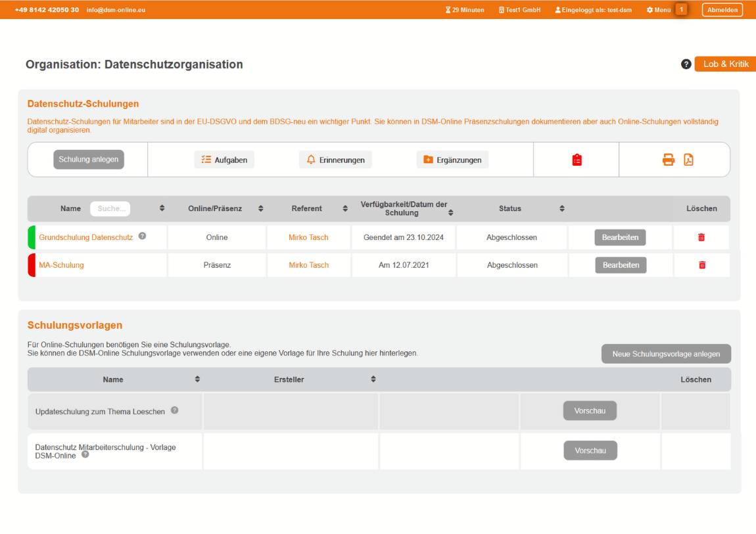Click the red clipboard list icon
Image resolution: width=756 pixels, height=534 pixels.
point(577,160)
